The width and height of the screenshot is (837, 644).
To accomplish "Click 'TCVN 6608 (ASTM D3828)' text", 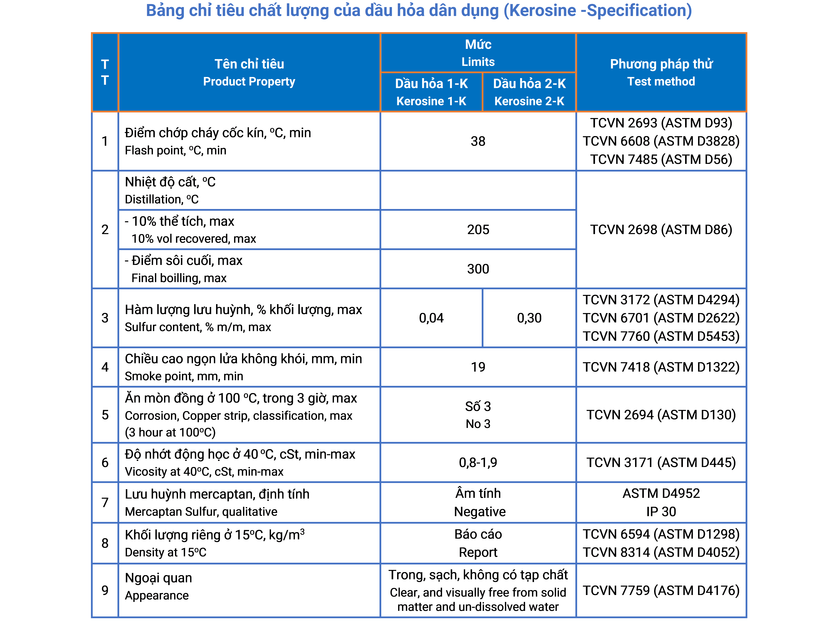I will [661, 141].
